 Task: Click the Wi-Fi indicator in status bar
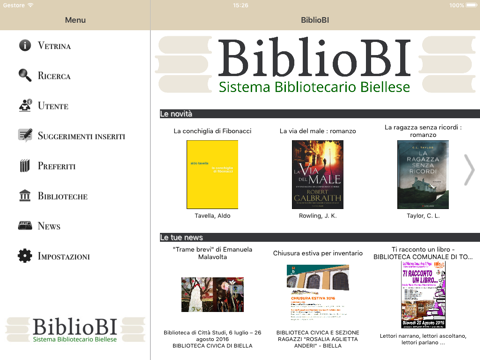click(30, 5)
